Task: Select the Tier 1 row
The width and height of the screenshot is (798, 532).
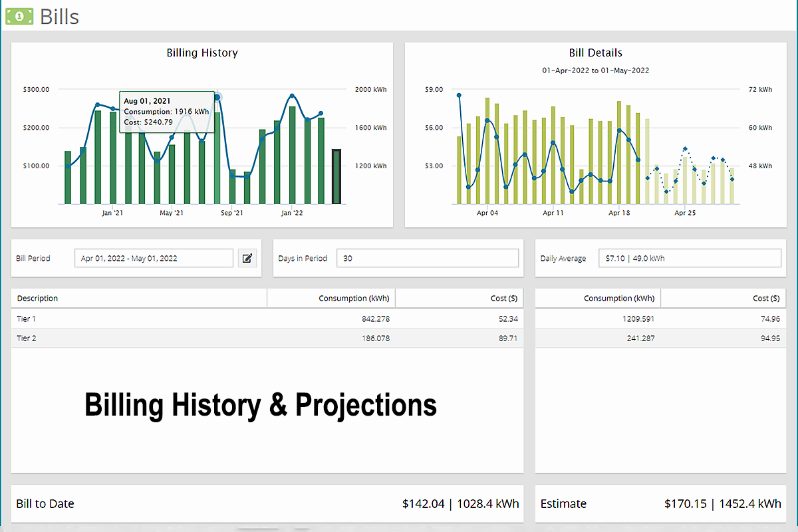Action: (x=267, y=319)
